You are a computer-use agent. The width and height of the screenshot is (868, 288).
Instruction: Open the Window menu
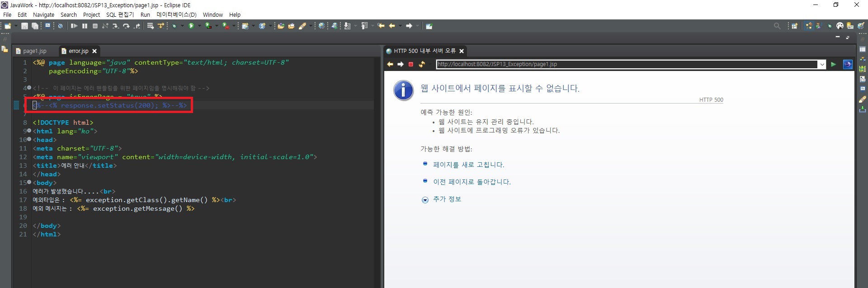coord(212,14)
